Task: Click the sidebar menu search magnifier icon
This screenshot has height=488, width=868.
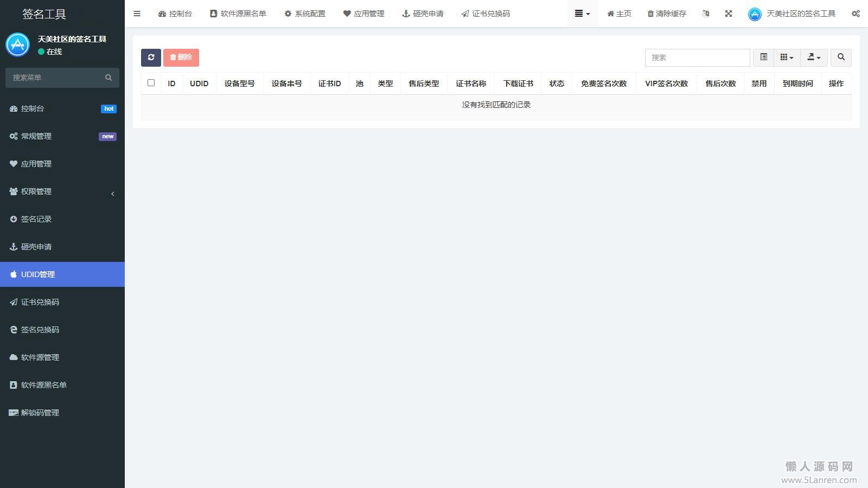Action: tap(108, 78)
